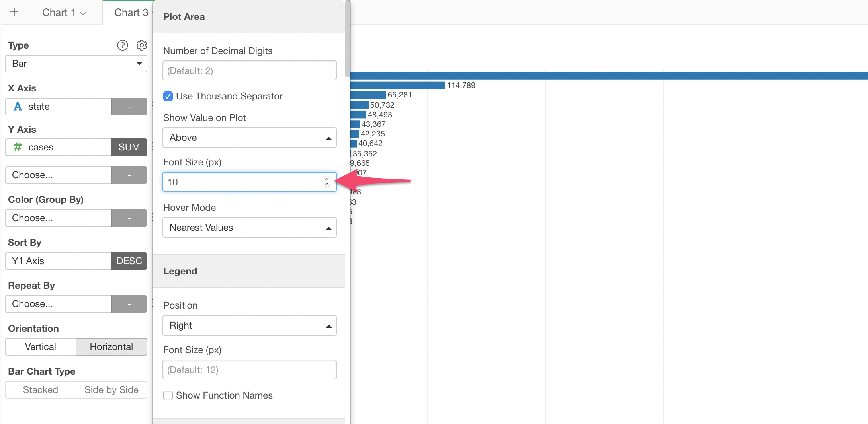Click the bar labeled 65,281
The height and width of the screenshot is (424, 868).
click(368, 95)
